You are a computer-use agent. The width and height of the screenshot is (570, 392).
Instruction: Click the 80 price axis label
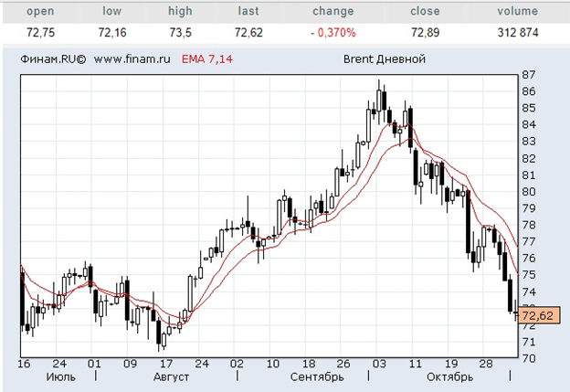[529, 192]
